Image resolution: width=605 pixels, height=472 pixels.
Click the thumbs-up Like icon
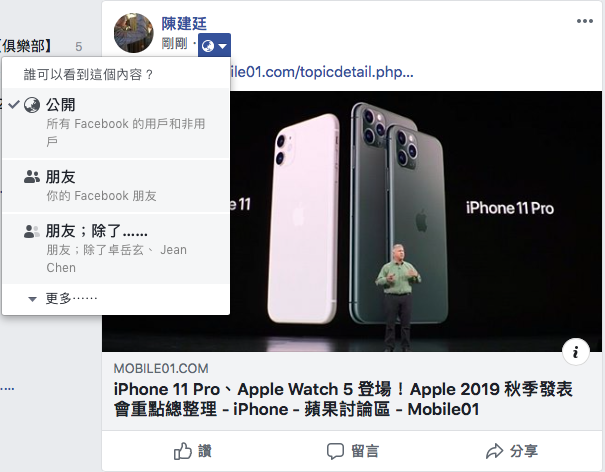(183, 451)
